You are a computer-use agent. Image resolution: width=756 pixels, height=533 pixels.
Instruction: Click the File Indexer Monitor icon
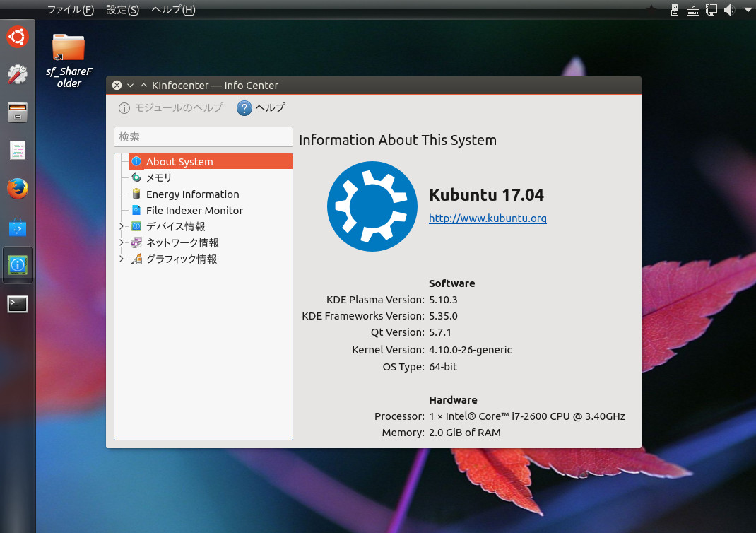click(136, 211)
